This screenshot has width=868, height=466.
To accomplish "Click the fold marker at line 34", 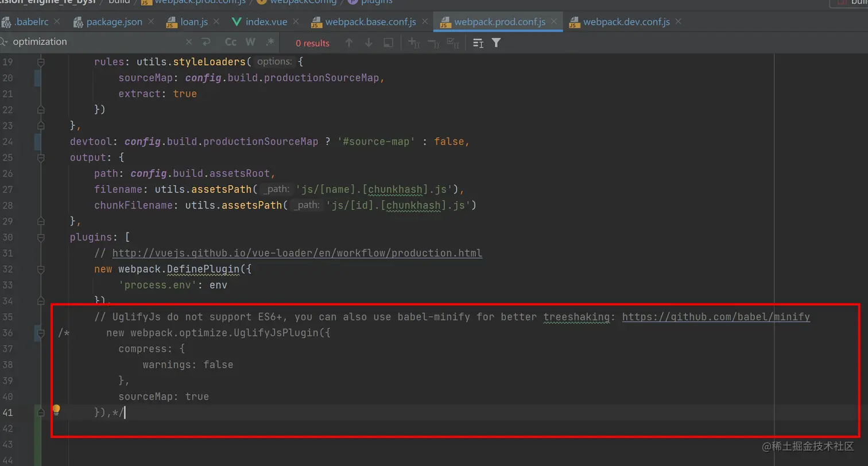I will coord(41,300).
